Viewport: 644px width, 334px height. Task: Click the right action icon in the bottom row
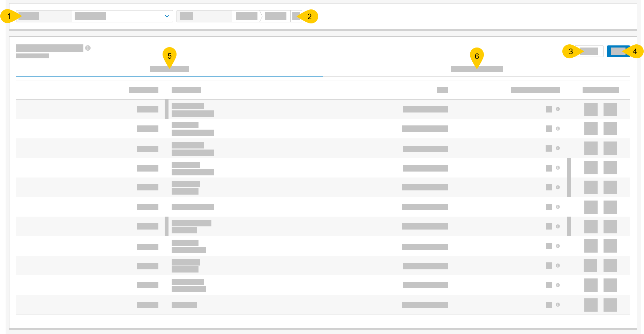(x=611, y=304)
